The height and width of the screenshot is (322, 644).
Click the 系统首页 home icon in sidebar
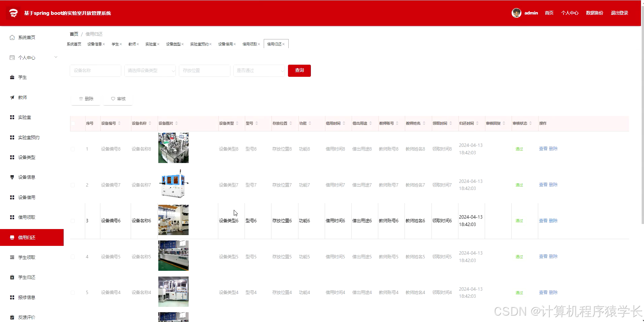[x=12, y=37]
